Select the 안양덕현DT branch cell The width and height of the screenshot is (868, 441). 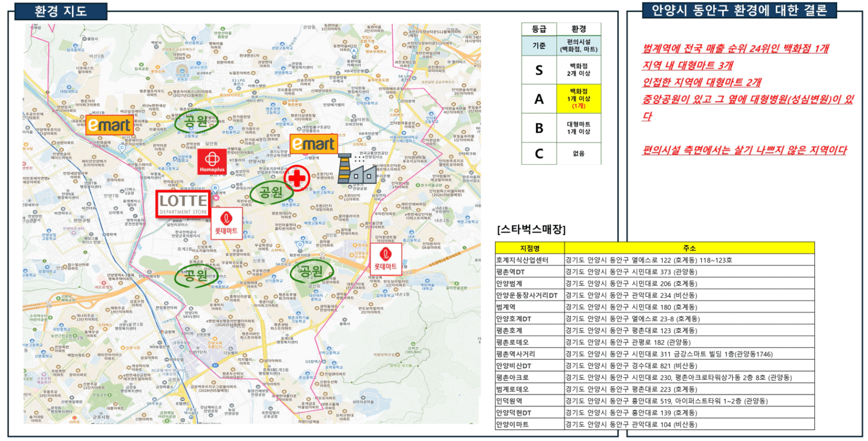(530, 413)
